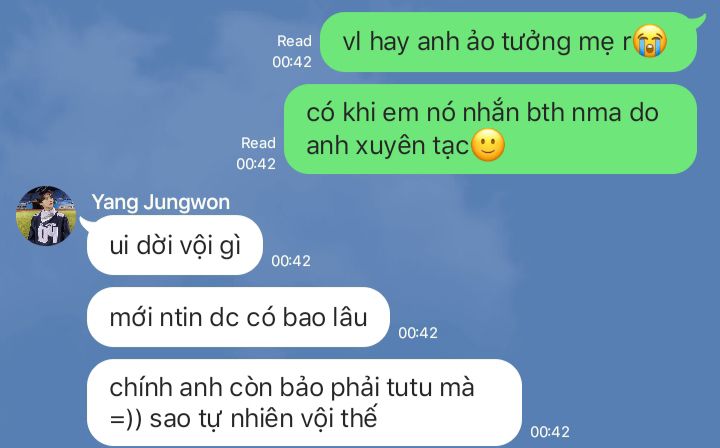
Task: Click the word "tutu" in the last message
Action: 409,387
